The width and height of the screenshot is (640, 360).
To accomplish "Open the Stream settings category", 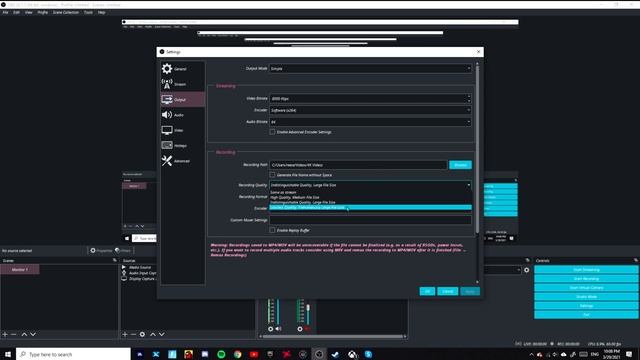I will [182, 84].
